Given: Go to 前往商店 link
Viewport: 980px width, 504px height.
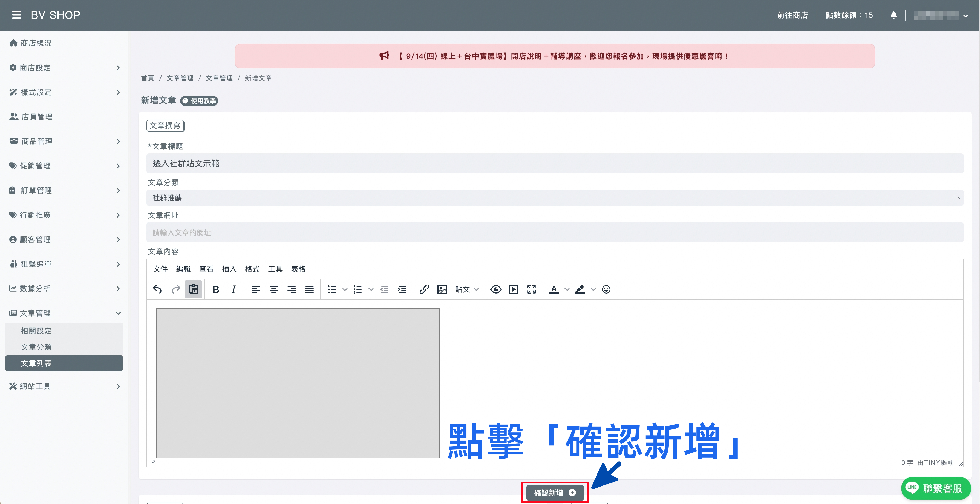Looking at the screenshot, I should click(x=792, y=15).
